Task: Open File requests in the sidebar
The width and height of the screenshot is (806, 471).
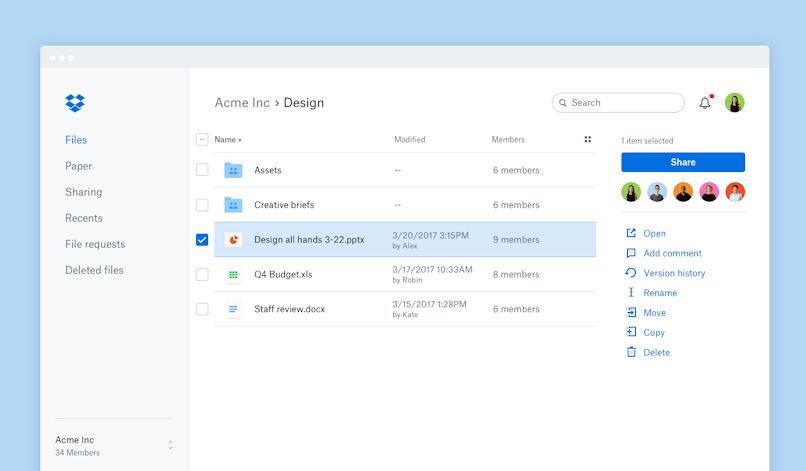Action: (x=95, y=244)
